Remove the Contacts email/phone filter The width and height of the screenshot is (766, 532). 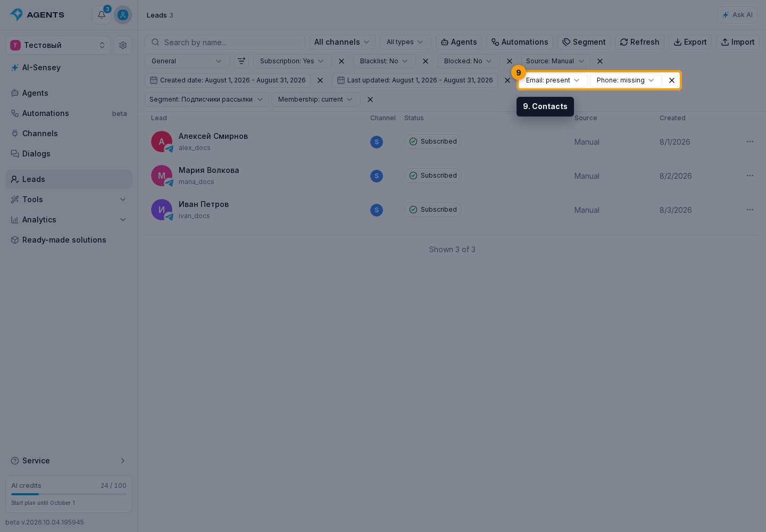672,80
